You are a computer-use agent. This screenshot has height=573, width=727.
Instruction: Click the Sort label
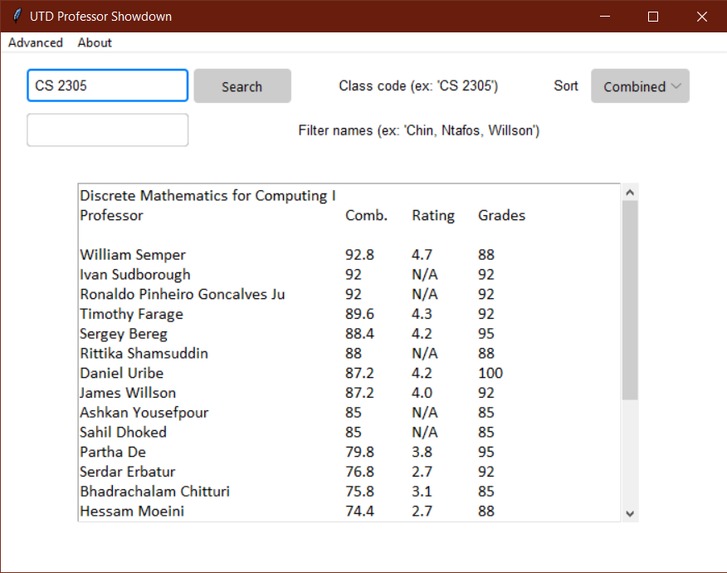(566, 86)
